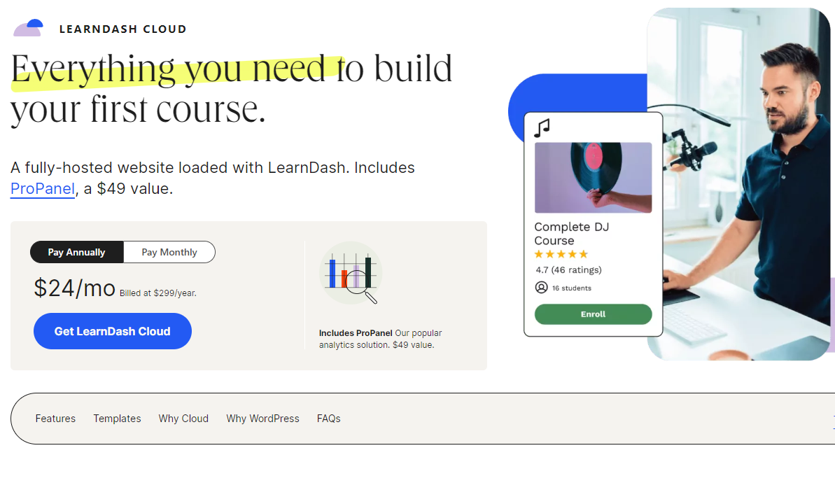Click the ProPanel analytics chart icon

point(351,273)
